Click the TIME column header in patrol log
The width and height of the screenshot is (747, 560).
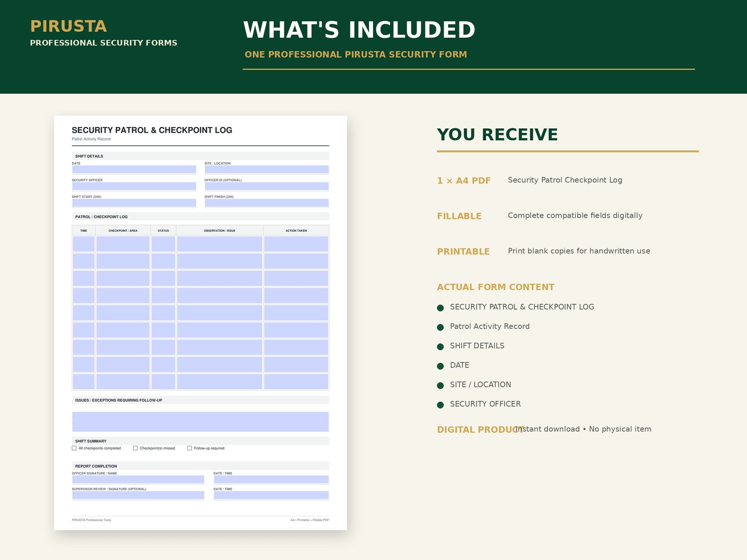84,230
